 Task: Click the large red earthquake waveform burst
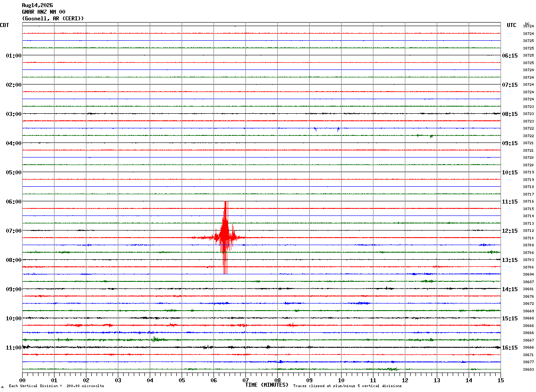coord(225,238)
